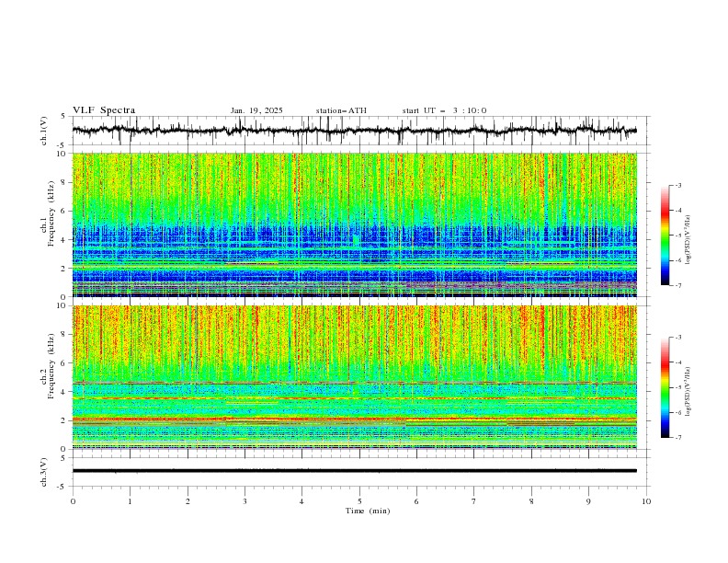
Task: Click the time axis tick label "1"
Action: point(130,501)
